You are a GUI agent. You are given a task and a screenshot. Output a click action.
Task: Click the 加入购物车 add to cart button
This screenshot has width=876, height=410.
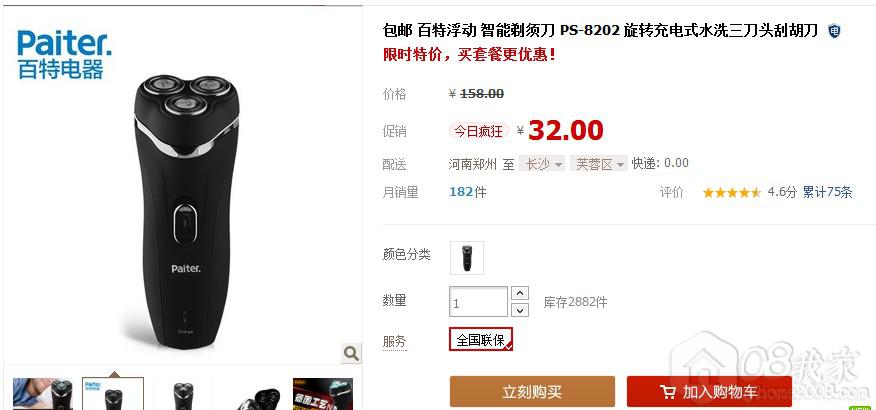click(710, 392)
